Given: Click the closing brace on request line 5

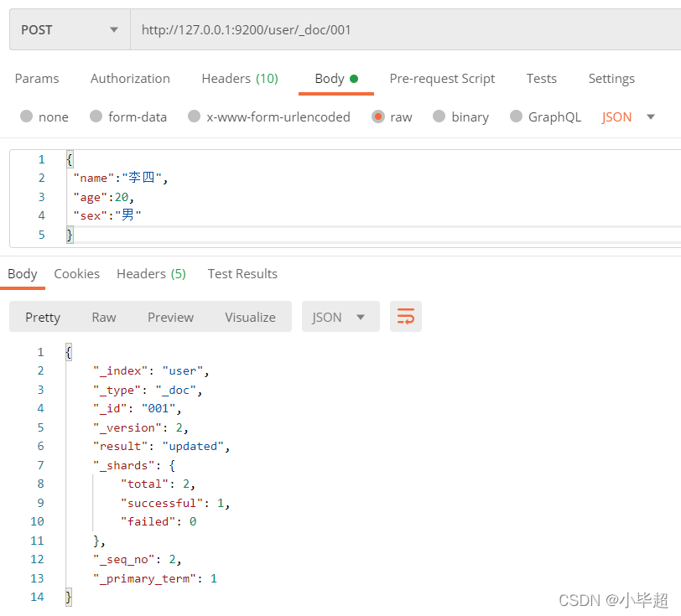Looking at the screenshot, I should (70, 235).
